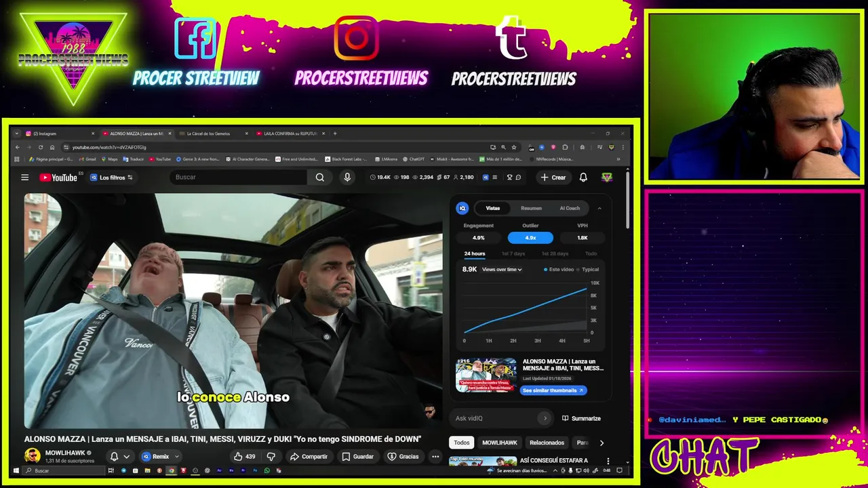This screenshot has height=488, width=868.
Task: Expand the Remix dropdown arrow
Action: (176, 457)
